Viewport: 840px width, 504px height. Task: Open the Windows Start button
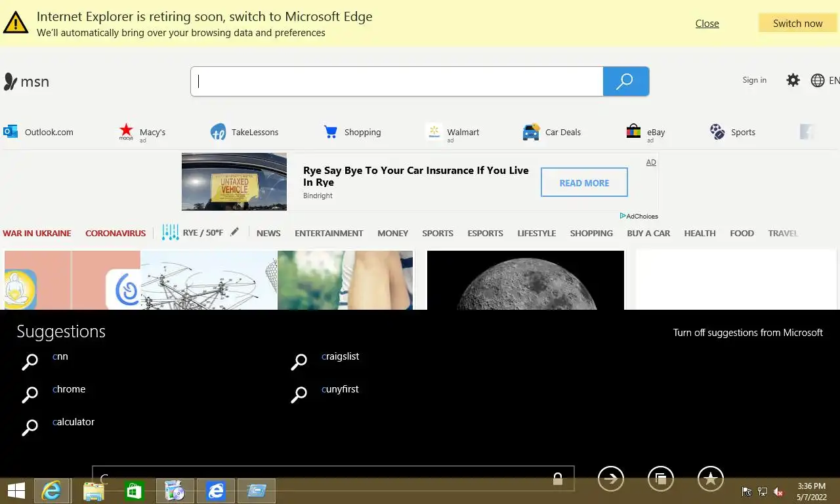pyautogui.click(x=16, y=490)
